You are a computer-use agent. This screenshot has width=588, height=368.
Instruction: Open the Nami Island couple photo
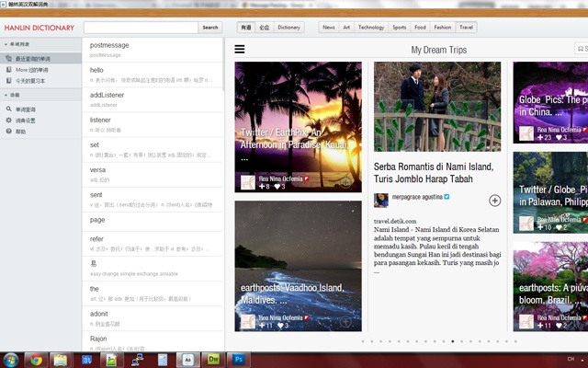point(437,107)
